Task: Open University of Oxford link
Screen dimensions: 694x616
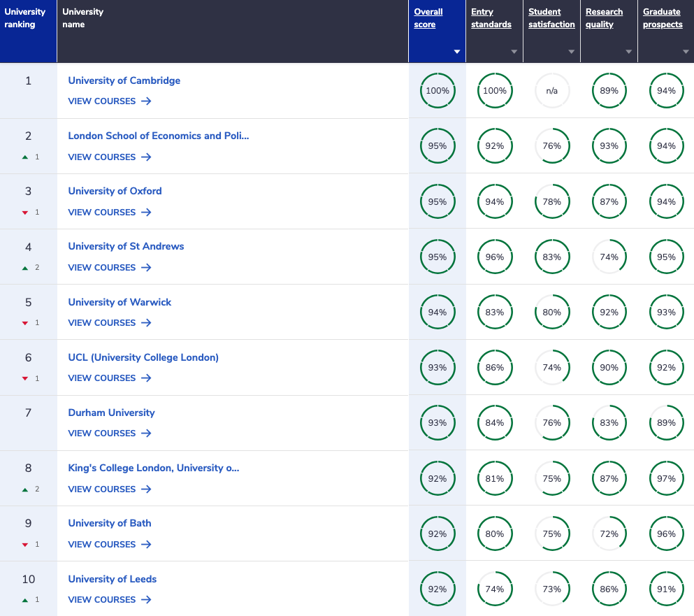Action: click(115, 192)
